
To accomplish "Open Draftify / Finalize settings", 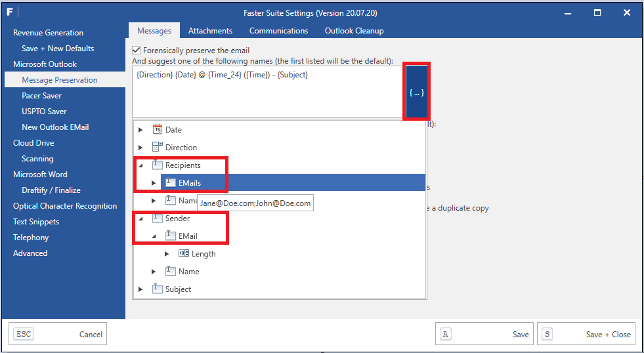I will point(51,190).
